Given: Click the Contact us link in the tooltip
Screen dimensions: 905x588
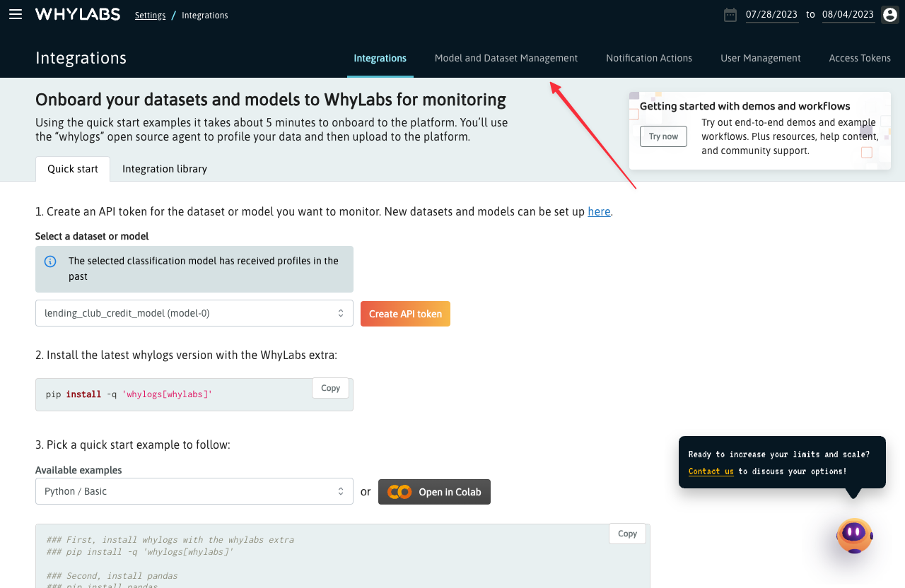Looking at the screenshot, I should 711,471.
